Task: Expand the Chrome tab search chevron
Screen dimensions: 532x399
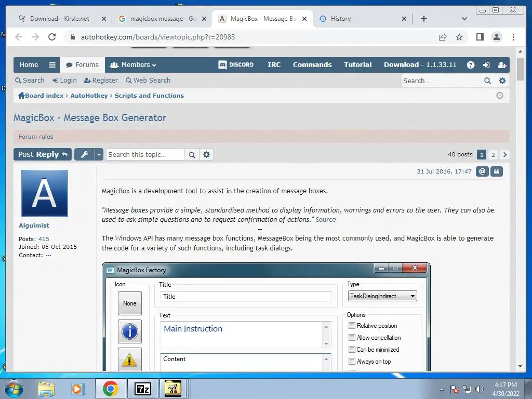Action: [464, 19]
